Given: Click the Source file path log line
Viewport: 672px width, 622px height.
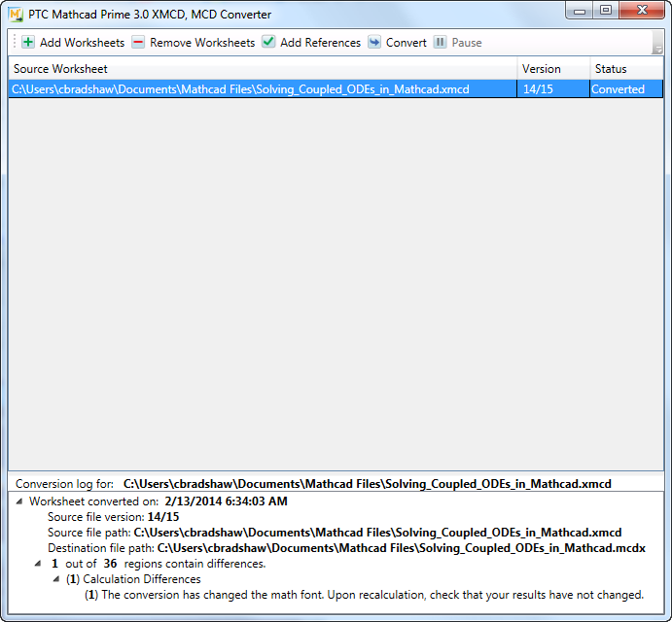Looking at the screenshot, I should 335,533.
